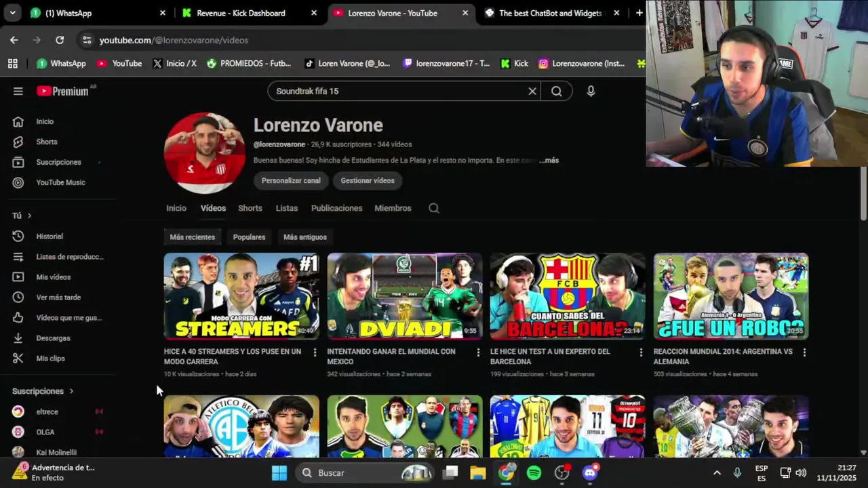Open the channel Inicio tab
Screen dimensions: 868x488
point(176,208)
